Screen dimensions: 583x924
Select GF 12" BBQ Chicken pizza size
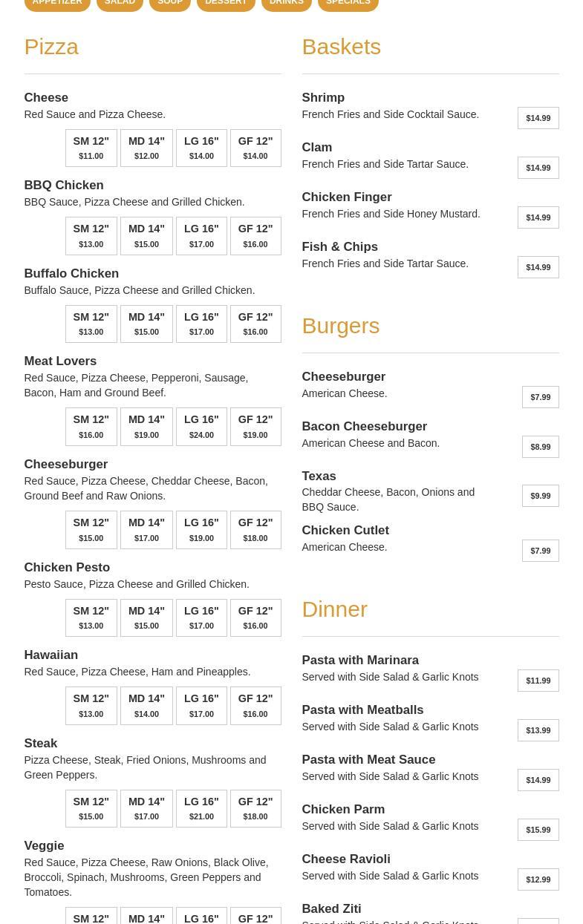[255, 236]
